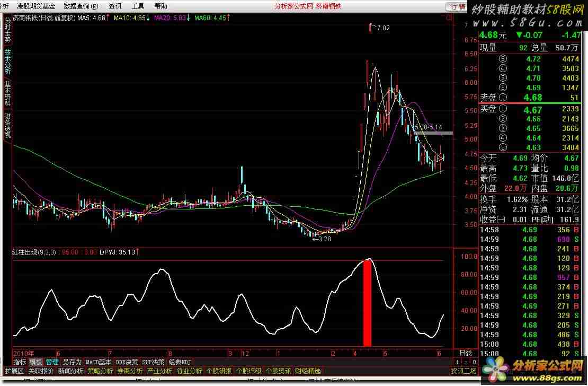The width and height of the screenshot is (588, 386).
Task: Open the 产业分析 bottom tab
Action: point(159,371)
